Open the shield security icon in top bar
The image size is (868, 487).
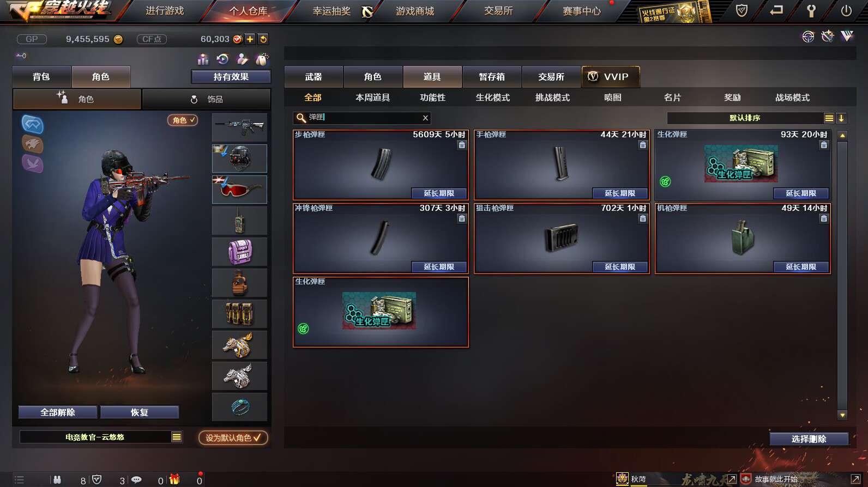742,10
